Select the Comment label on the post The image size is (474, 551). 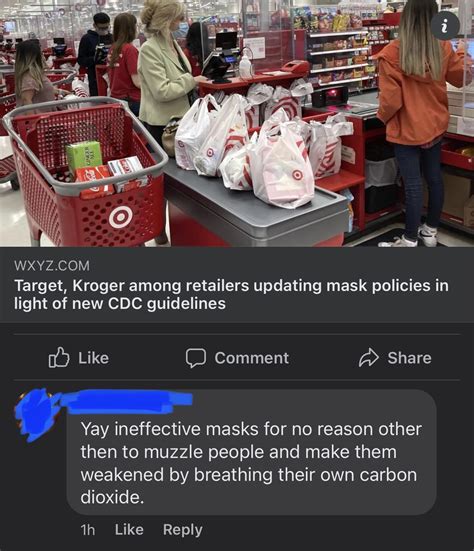252,358
